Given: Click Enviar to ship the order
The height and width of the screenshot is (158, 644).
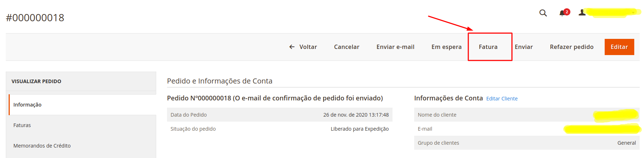Looking at the screenshot, I should (x=524, y=47).
